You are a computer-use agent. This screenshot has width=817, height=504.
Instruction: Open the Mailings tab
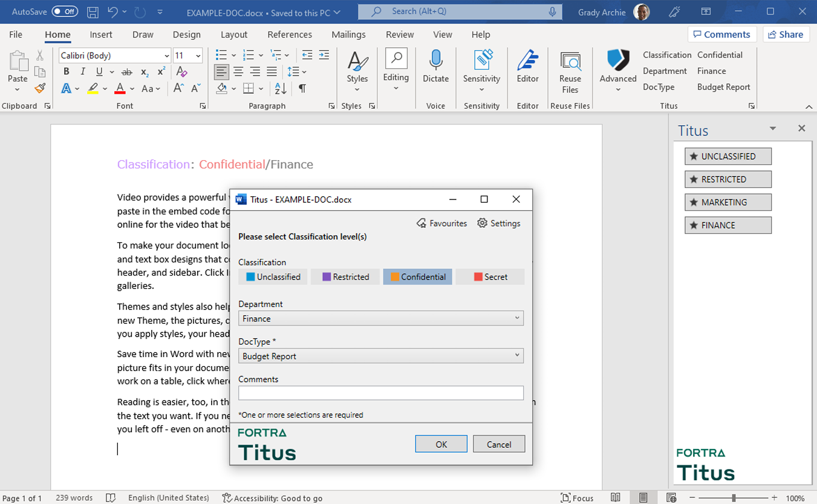tap(348, 34)
